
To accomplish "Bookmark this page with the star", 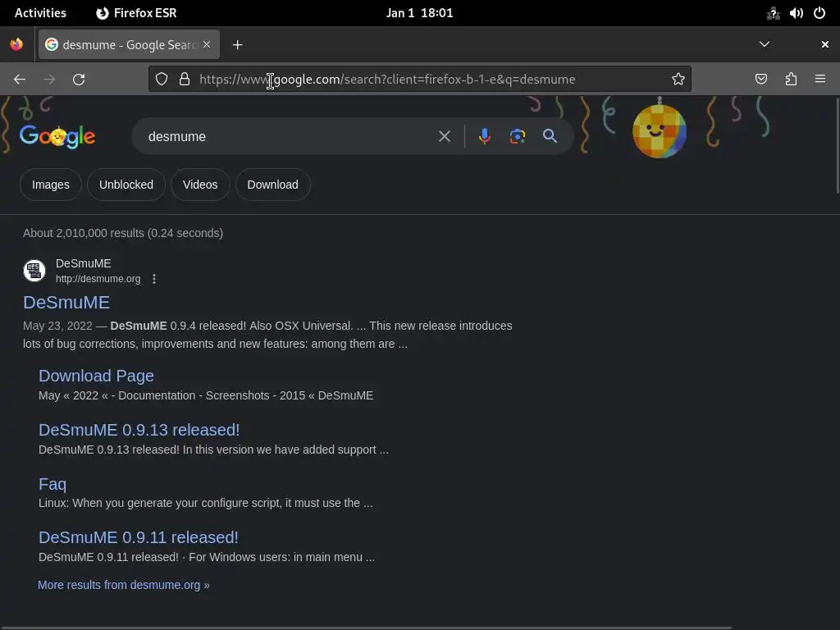I will (x=678, y=80).
